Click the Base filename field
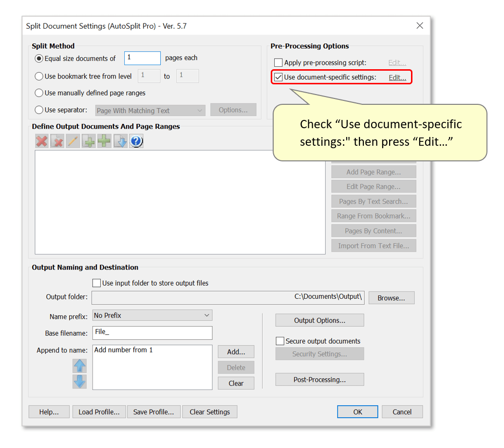The width and height of the screenshot is (504, 448). [x=152, y=333]
